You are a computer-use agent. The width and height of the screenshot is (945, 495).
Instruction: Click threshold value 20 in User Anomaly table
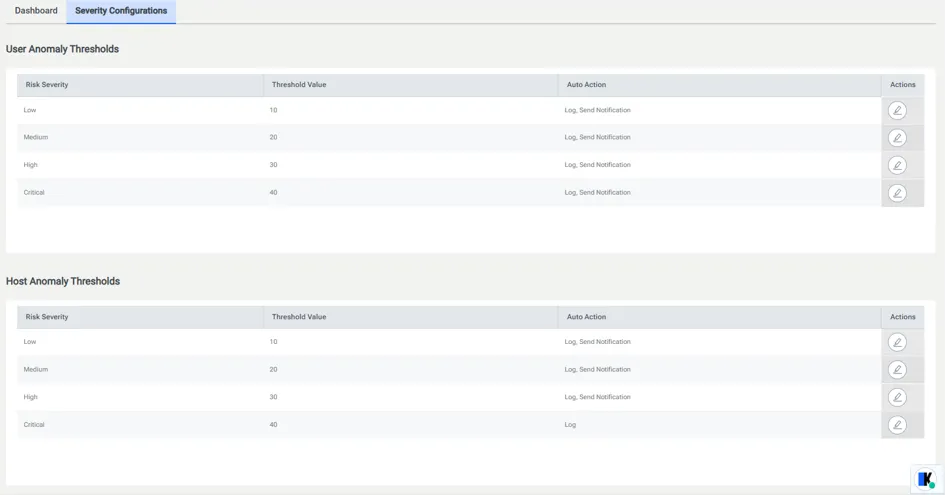pos(274,137)
